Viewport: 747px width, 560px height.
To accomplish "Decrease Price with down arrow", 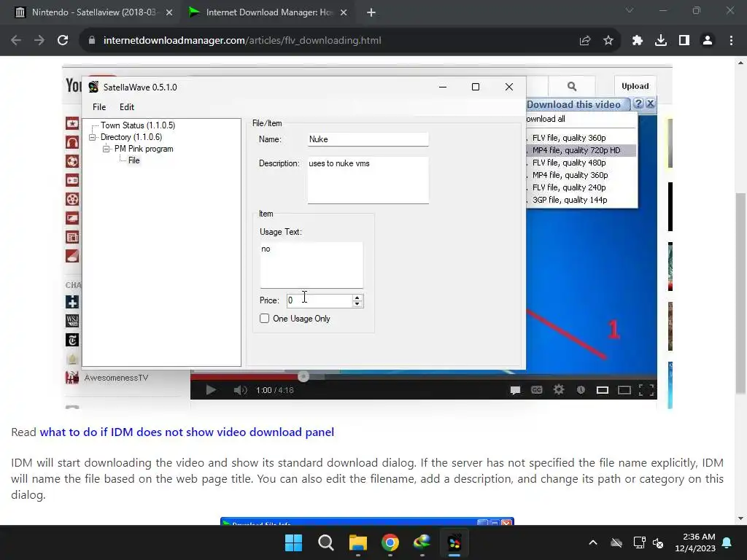I will [357, 304].
